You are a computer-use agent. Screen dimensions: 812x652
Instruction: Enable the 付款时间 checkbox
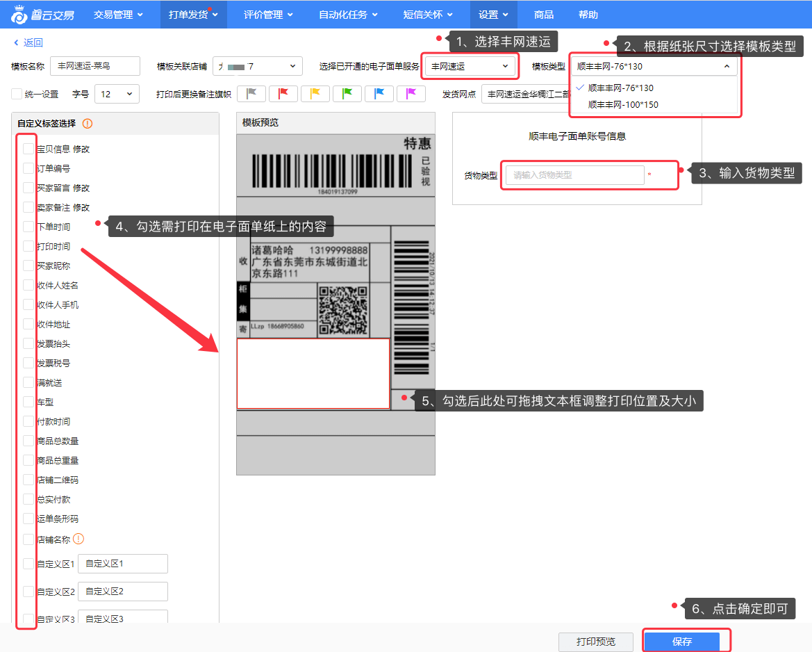click(x=28, y=421)
